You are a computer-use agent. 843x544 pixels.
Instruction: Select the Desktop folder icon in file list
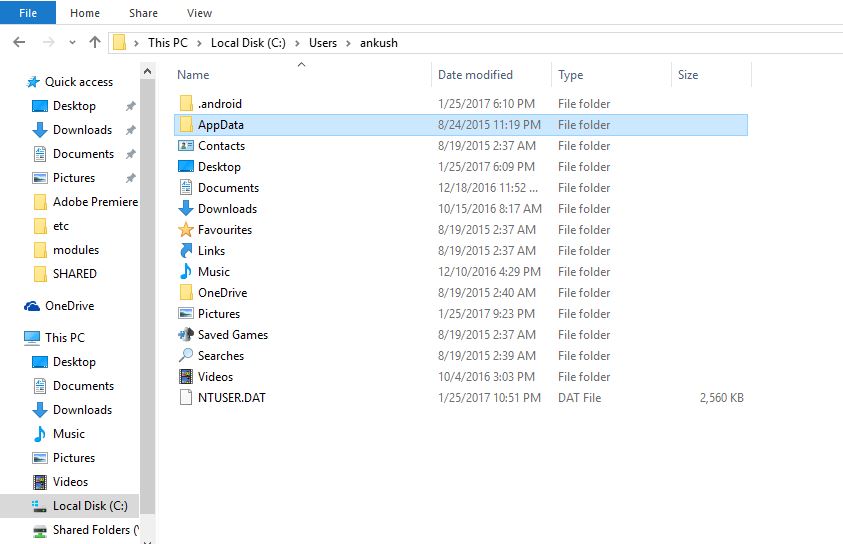point(186,166)
